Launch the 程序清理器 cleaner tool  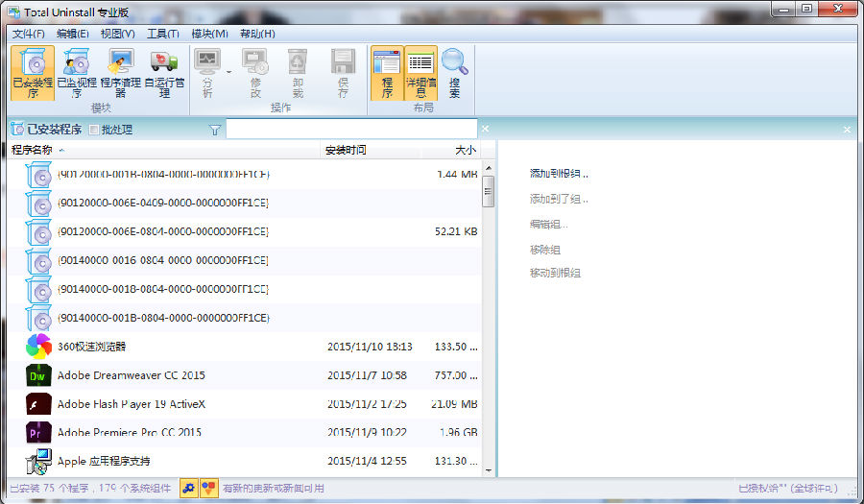(x=121, y=73)
